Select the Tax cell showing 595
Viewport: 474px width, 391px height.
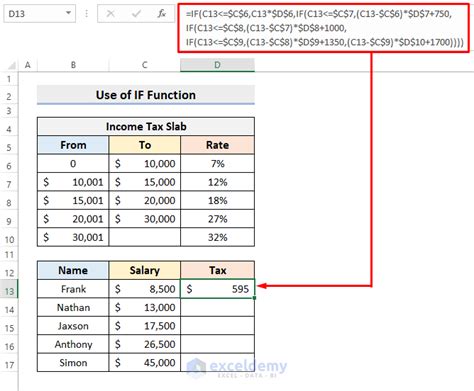pos(217,289)
